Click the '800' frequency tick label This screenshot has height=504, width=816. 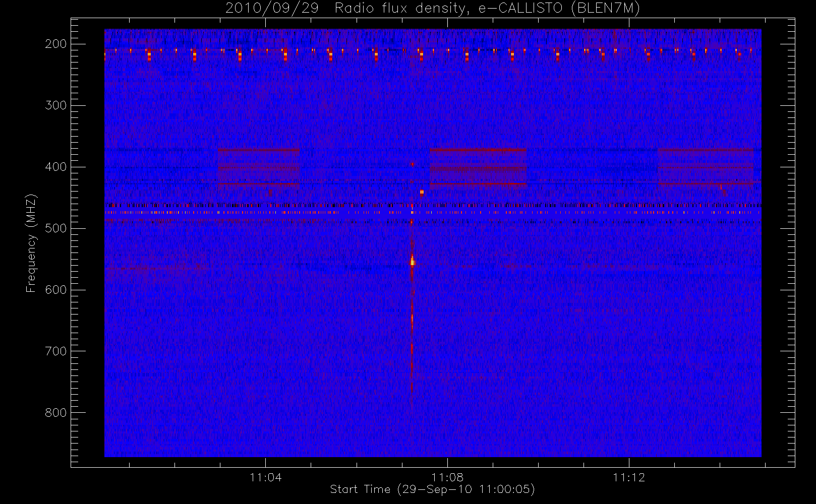55,413
